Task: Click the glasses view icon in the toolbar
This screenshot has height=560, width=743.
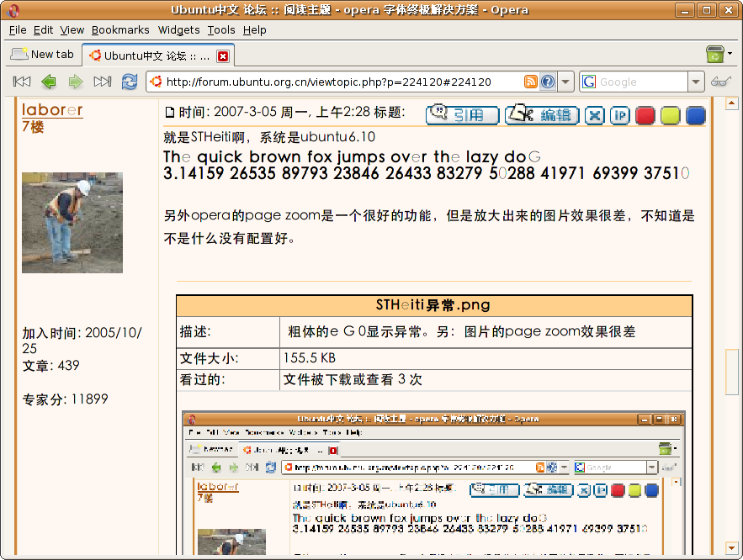Action: [x=721, y=82]
